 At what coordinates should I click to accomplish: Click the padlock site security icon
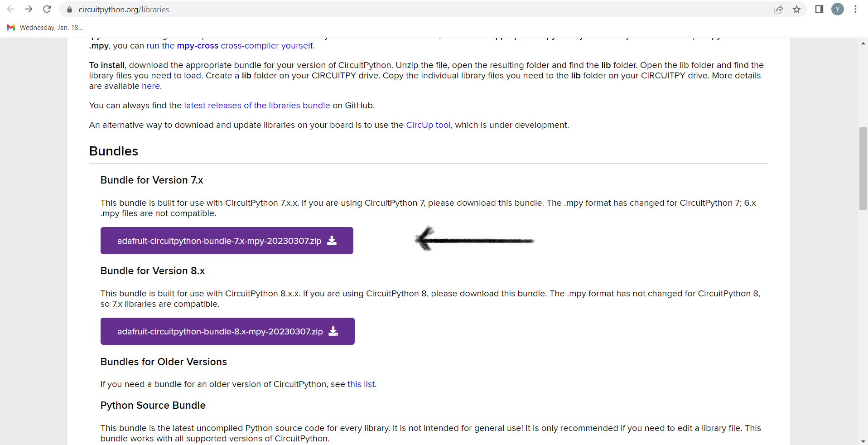[69, 9]
